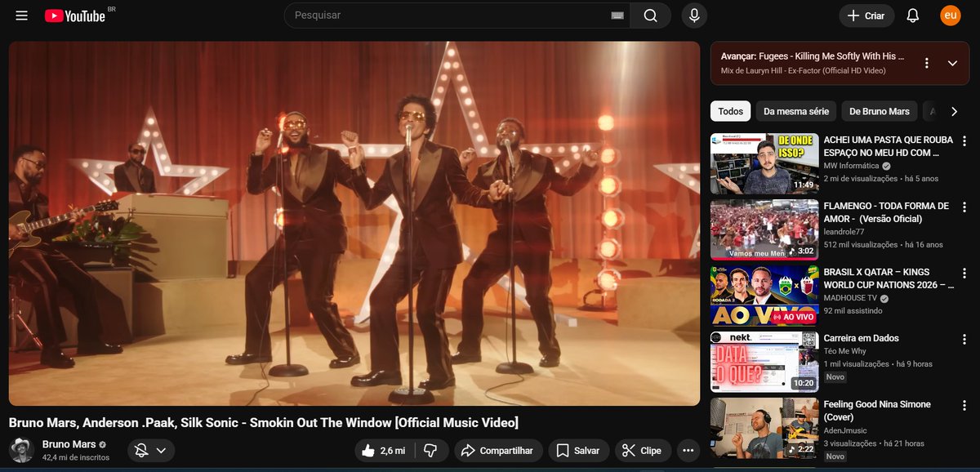Viewport: 980px width, 472px height.
Task: Open Feeling Good Nina Simone cover title
Action: pos(876,411)
